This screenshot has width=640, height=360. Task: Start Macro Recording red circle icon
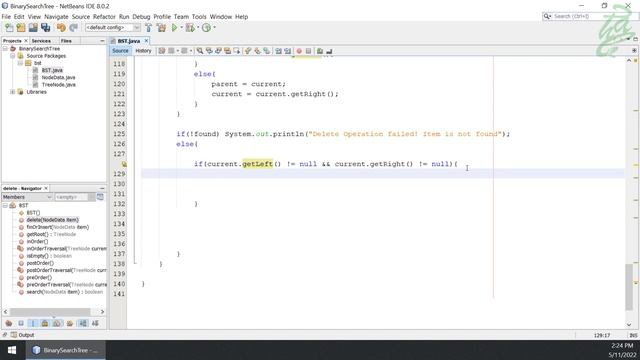[x=299, y=51]
